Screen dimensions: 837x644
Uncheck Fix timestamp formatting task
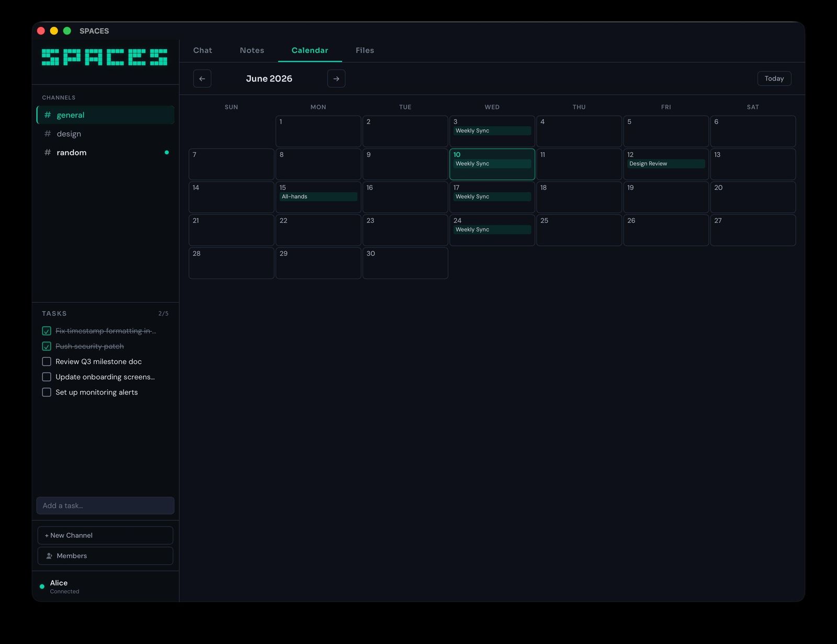coord(47,331)
